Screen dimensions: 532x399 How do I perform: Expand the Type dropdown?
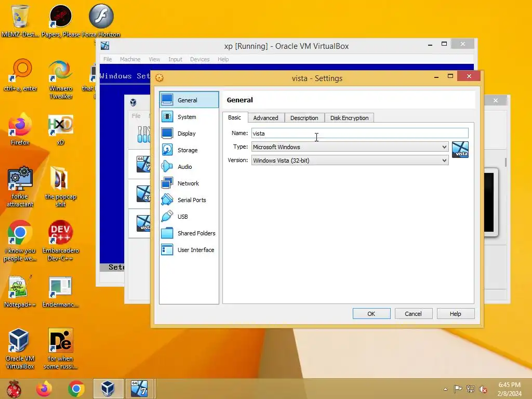click(350, 147)
